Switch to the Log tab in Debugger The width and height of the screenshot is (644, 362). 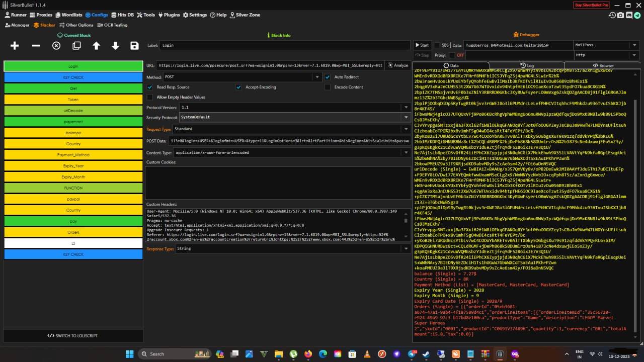527,65
